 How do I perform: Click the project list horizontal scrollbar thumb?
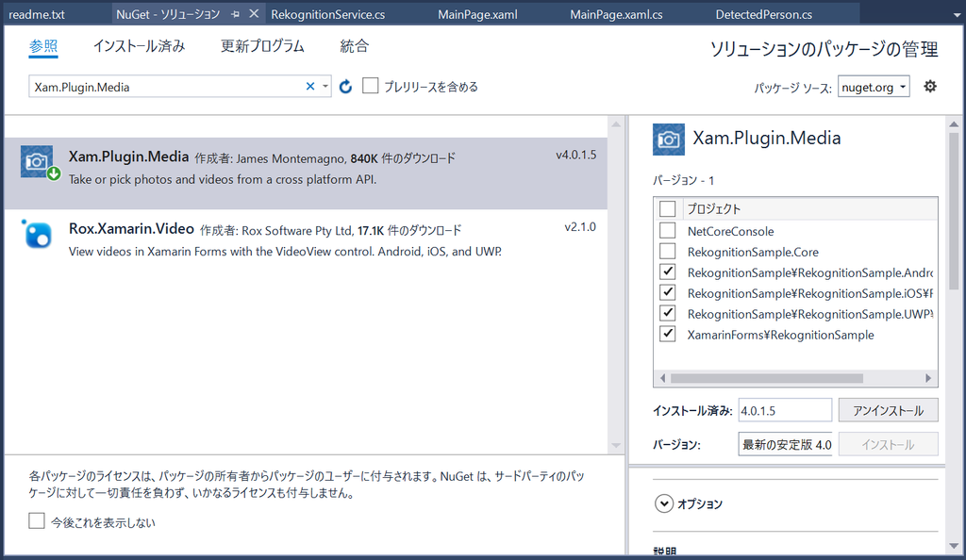[766, 378]
